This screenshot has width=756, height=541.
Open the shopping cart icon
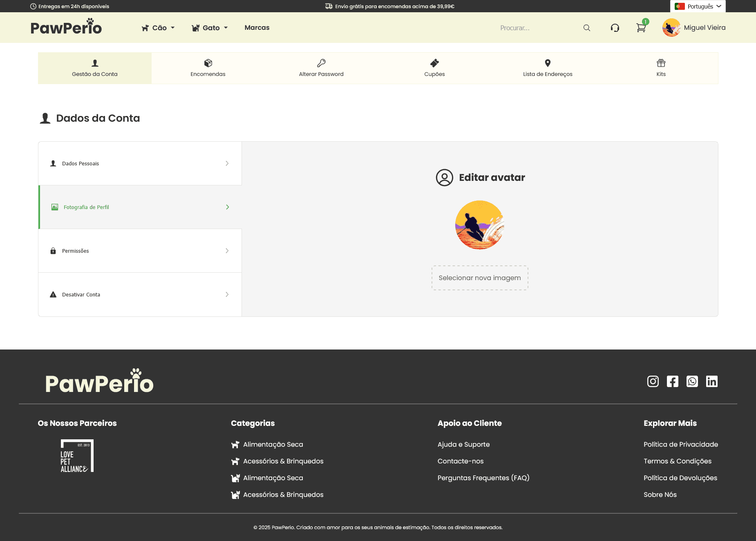[641, 27]
